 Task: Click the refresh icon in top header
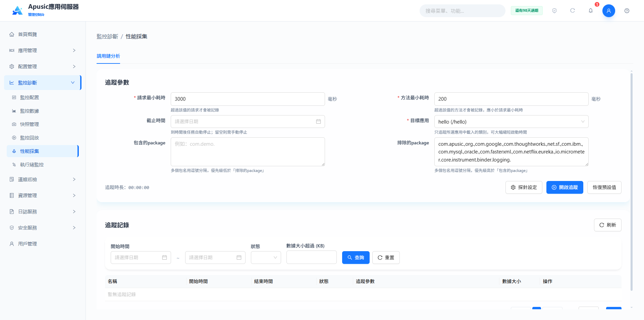point(573,11)
